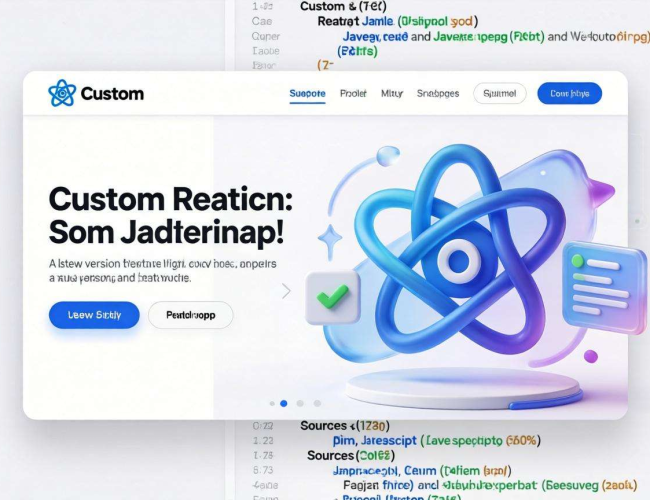Click 'Pim, Jarescipt' row in background list
The height and width of the screenshot is (500, 650).
437,440
